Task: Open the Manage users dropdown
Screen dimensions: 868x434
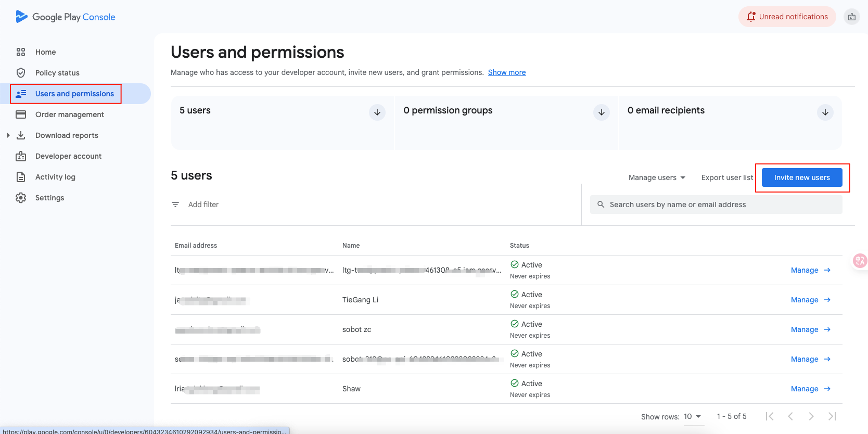Action: click(x=657, y=177)
